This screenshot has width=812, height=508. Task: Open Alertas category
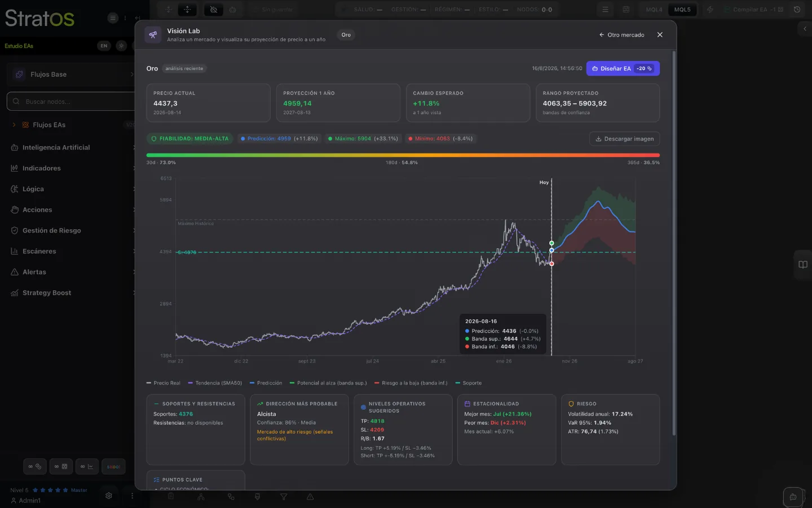[70, 272]
